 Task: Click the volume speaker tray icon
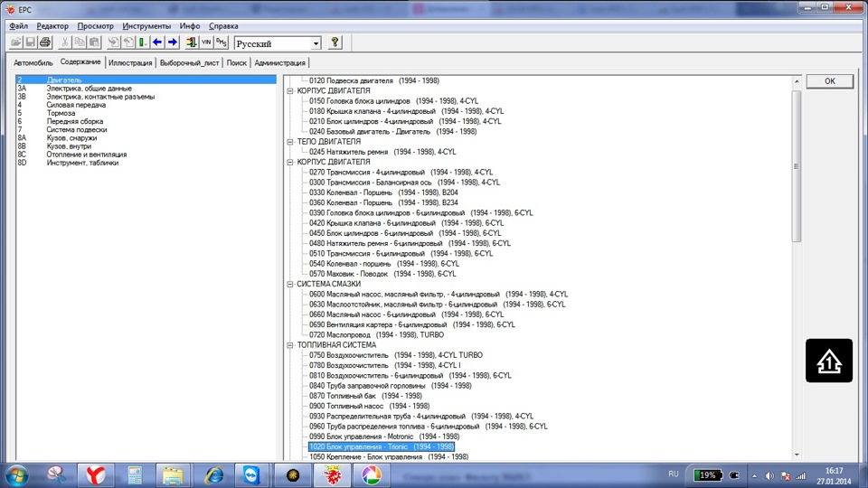click(769, 476)
